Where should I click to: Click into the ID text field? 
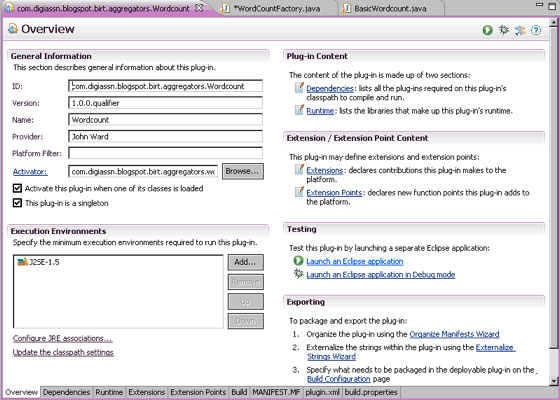(x=165, y=86)
